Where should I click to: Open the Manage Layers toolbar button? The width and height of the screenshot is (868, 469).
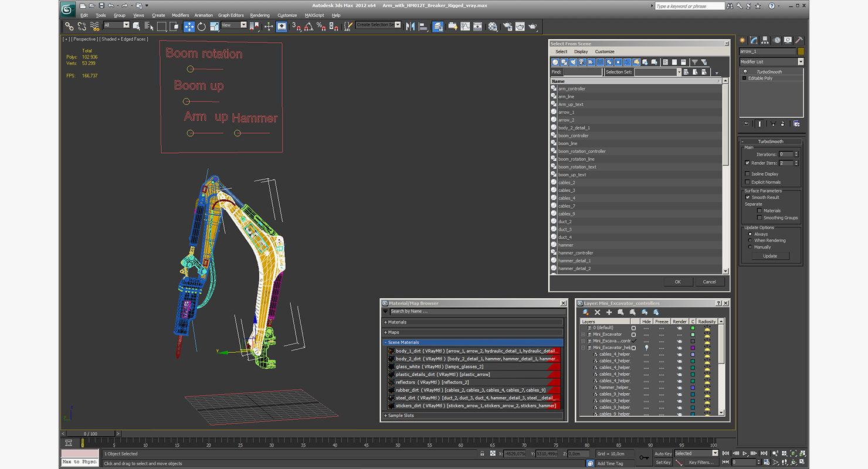(x=438, y=26)
